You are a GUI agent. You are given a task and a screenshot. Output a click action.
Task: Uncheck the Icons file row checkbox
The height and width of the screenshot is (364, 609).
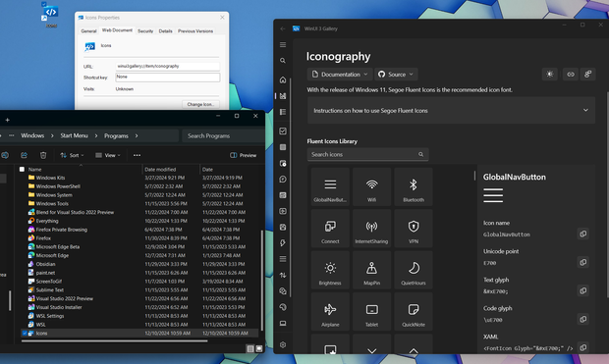coord(25,333)
